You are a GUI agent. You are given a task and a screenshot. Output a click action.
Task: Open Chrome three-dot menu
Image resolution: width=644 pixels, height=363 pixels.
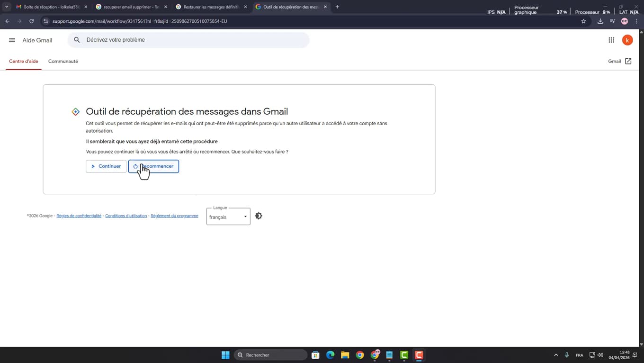point(636,21)
